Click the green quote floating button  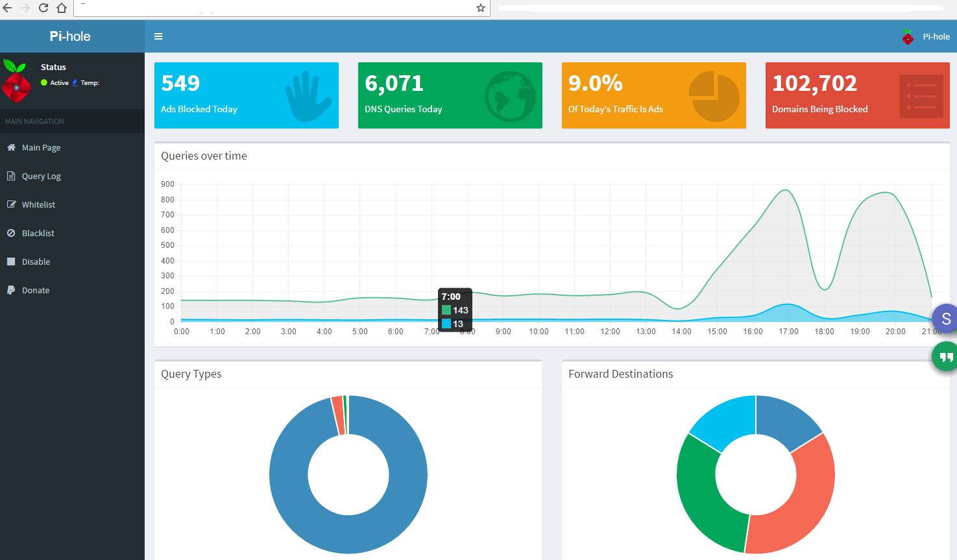[x=945, y=357]
